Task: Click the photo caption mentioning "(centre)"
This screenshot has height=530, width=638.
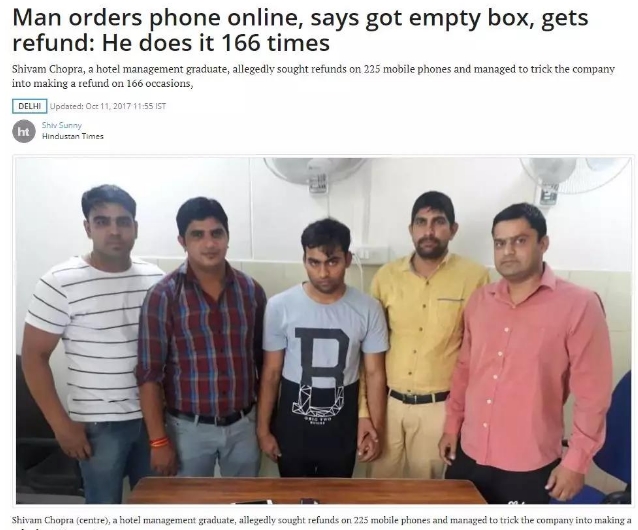Action: [x=321, y=520]
